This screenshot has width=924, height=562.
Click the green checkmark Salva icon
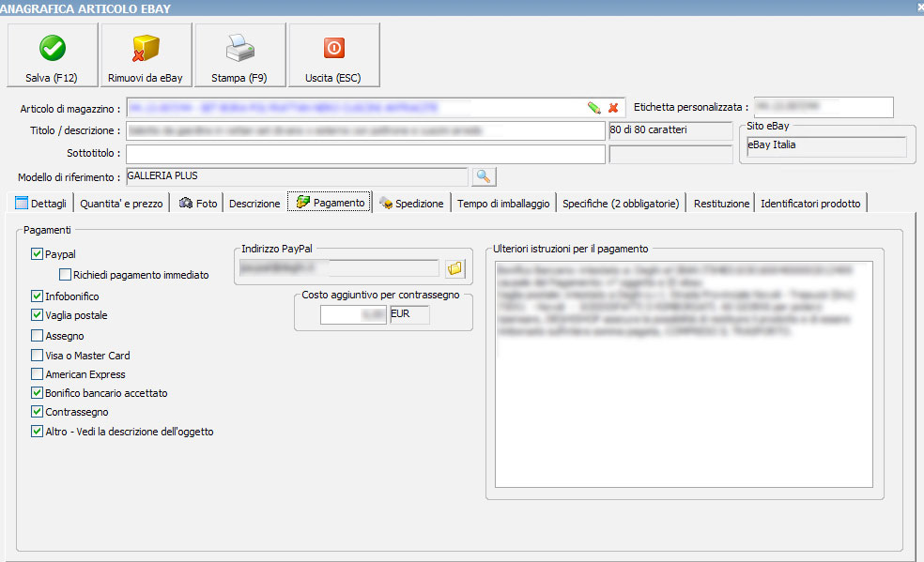pos(53,48)
